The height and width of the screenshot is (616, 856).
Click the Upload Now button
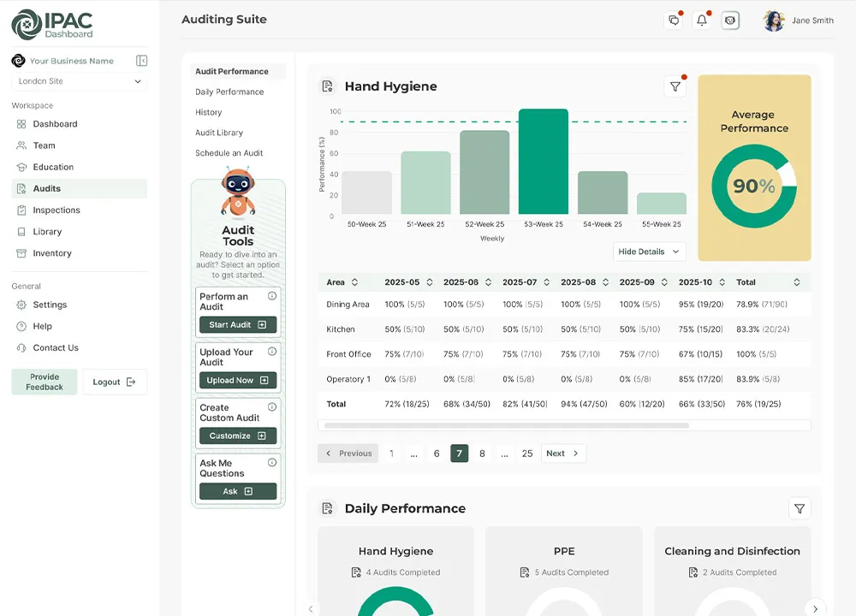point(238,380)
